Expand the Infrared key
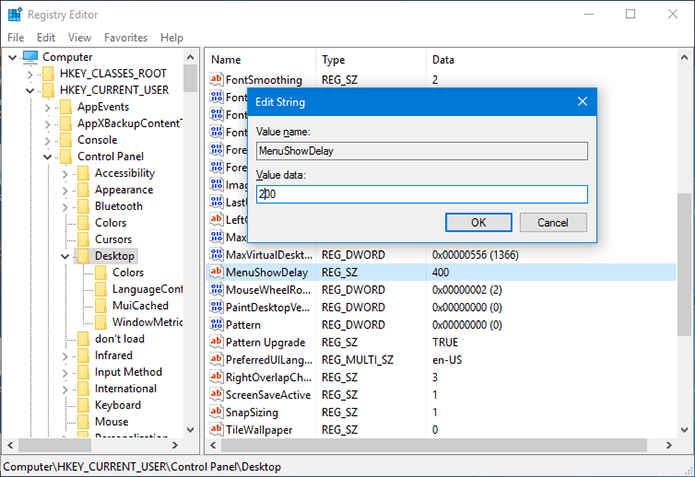 coord(65,356)
